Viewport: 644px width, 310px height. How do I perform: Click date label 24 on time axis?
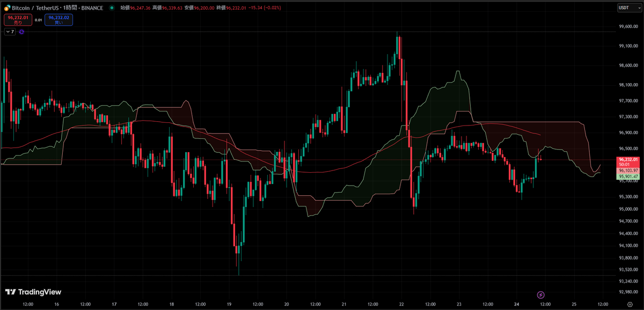pos(516,304)
